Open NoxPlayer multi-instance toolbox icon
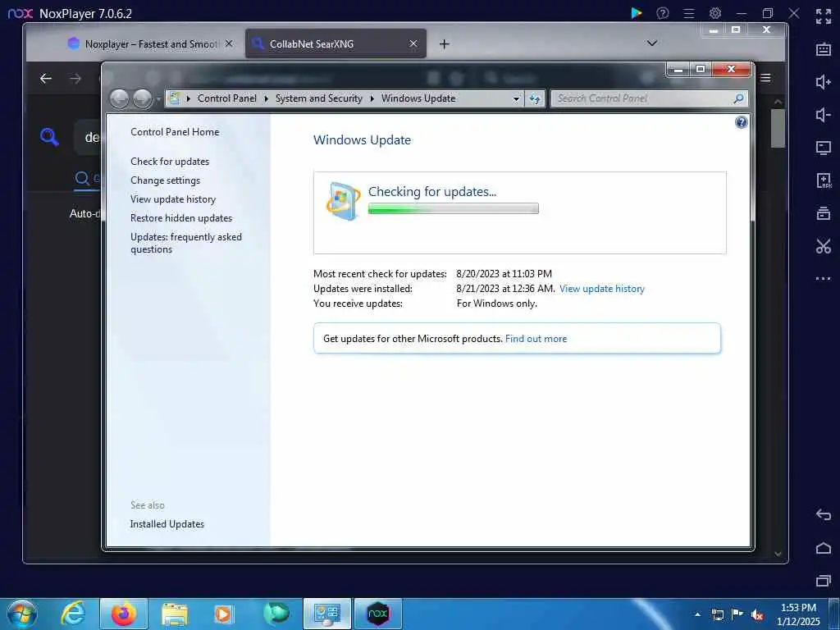840x630 pixels. point(824,213)
